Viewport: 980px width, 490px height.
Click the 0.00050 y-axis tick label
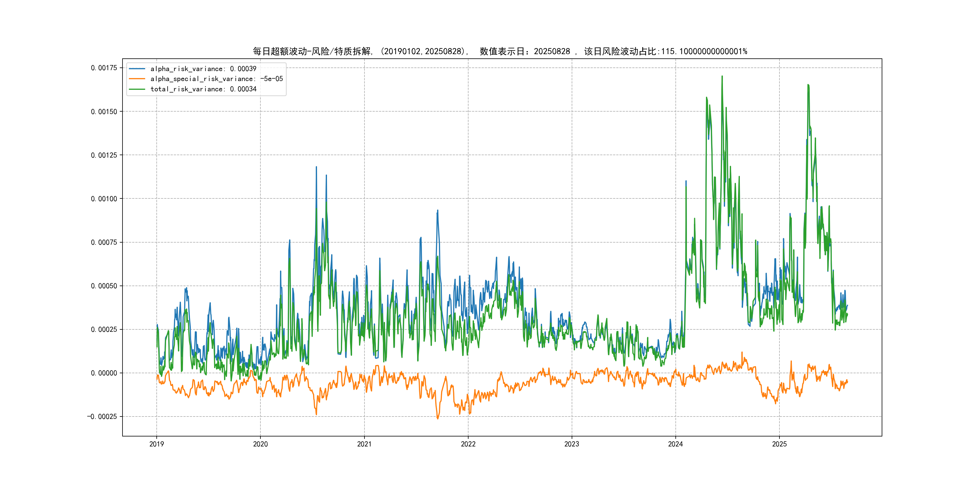tap(104, 286)
